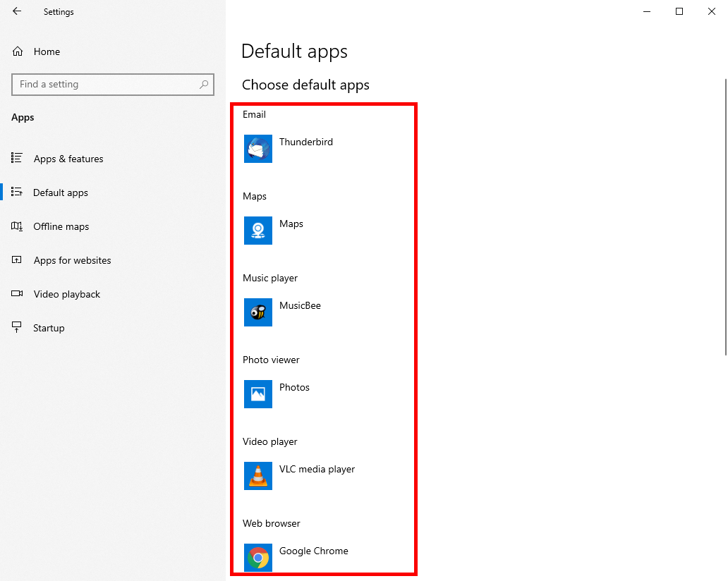
Task: Select the Video playback sidebar icon
Action: (x=16, y=294)
